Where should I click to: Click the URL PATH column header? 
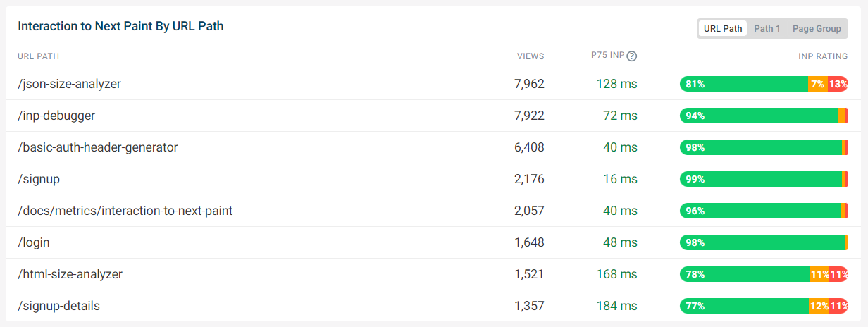(39, 56)
